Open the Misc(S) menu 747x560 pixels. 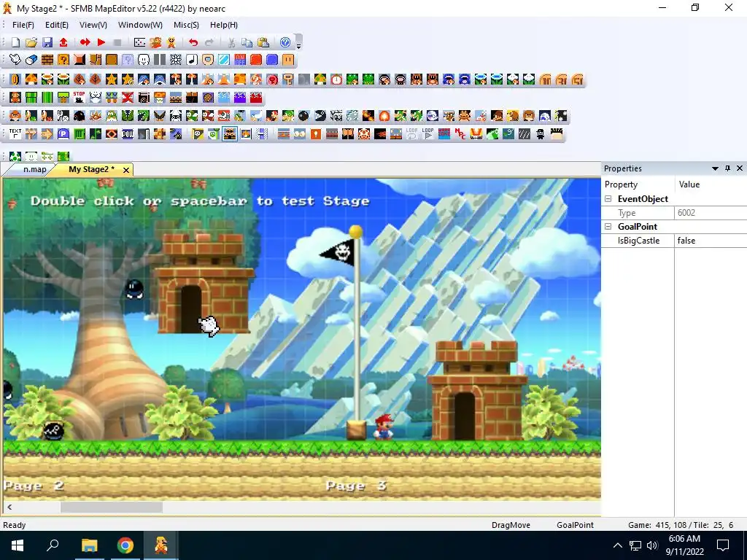[x=186, y=25]
